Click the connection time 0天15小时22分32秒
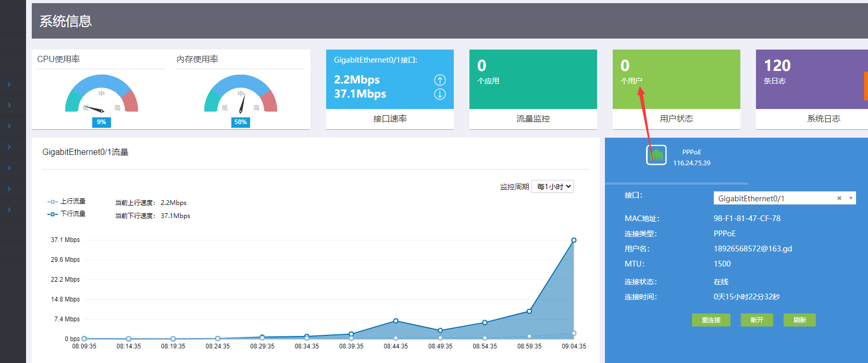Viewport: 868px width, 363px height. [747, 297]
